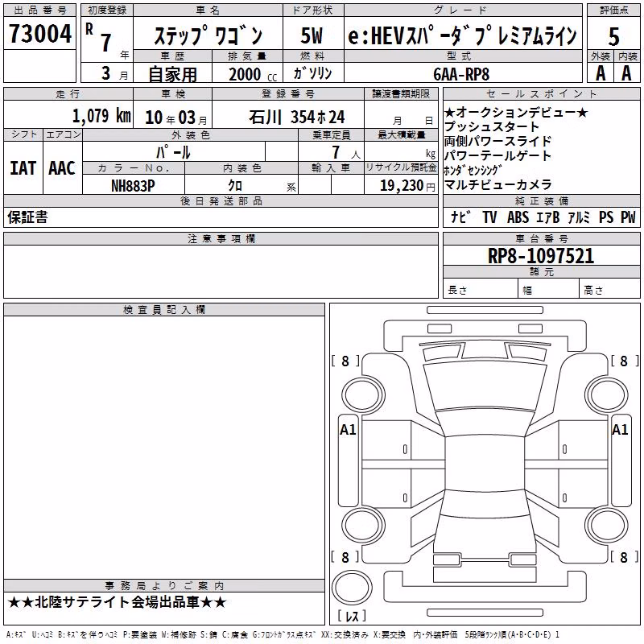
Task: Click the interior grade A under 内装
Action: [x=626, y=73]
